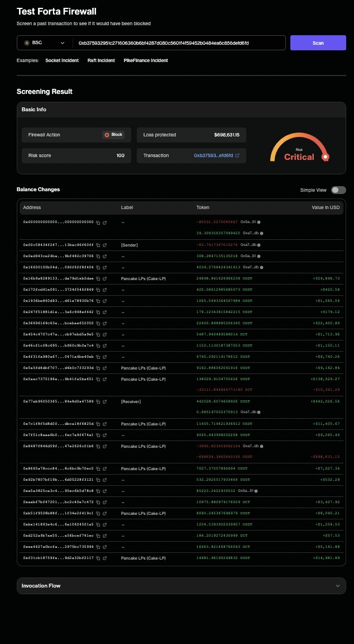Viewport: 354px width, 644px height.
Task: Select the value +$442,026.56
Action: tap(326, 401)
